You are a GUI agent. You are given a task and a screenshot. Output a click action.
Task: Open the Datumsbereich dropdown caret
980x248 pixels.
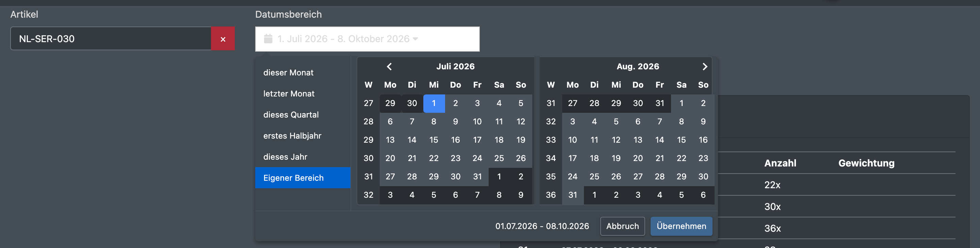[415, 39]
